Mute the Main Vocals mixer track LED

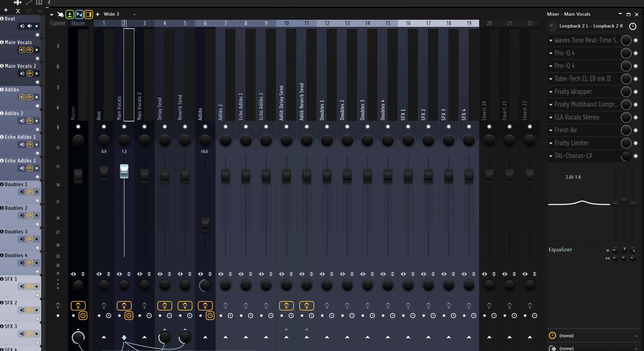pyautogui.click(x=124, y=127)
